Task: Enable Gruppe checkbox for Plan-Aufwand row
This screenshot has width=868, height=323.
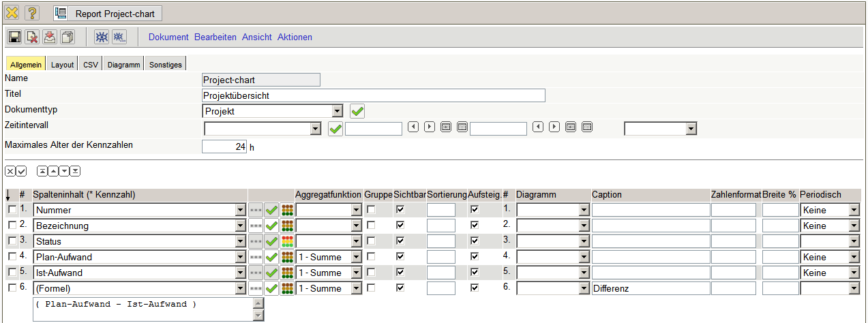Action: tap(371, 257)
